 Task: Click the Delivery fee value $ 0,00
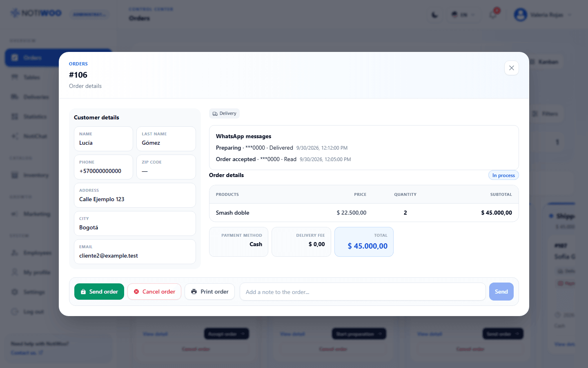coord(317,244)
